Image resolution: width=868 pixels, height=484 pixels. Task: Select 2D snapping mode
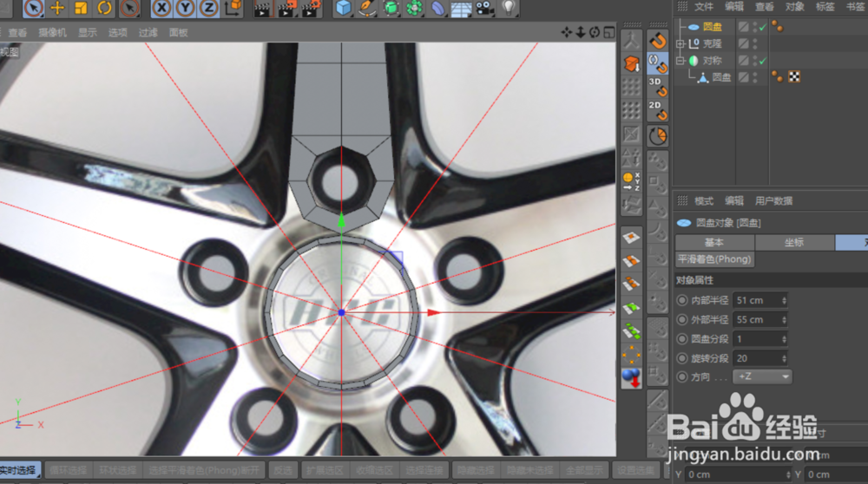point(658,111)
